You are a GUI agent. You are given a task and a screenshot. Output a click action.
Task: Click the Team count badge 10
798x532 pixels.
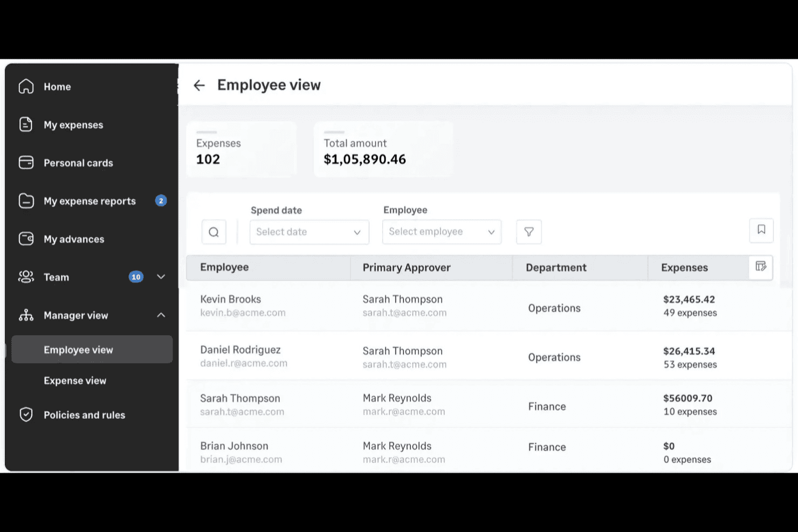click(x=136, y=277)
